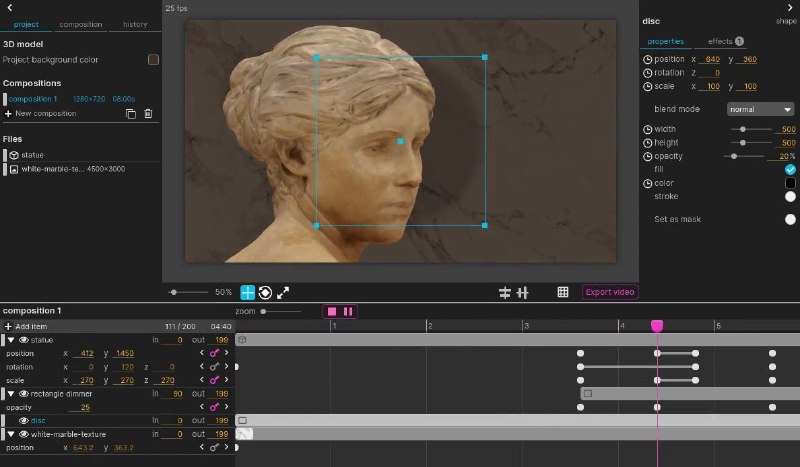Open the blend mode dropdown
This screenshot has width=800, height=467.
coord(760,109)
